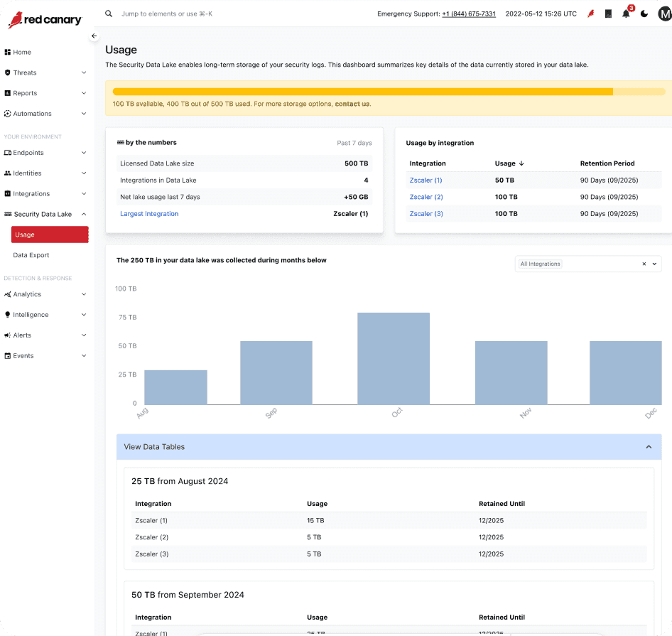Viewport: 672px width, 636px height.
Task: Expand the Automations menu chevron
Action: point(84,114)
